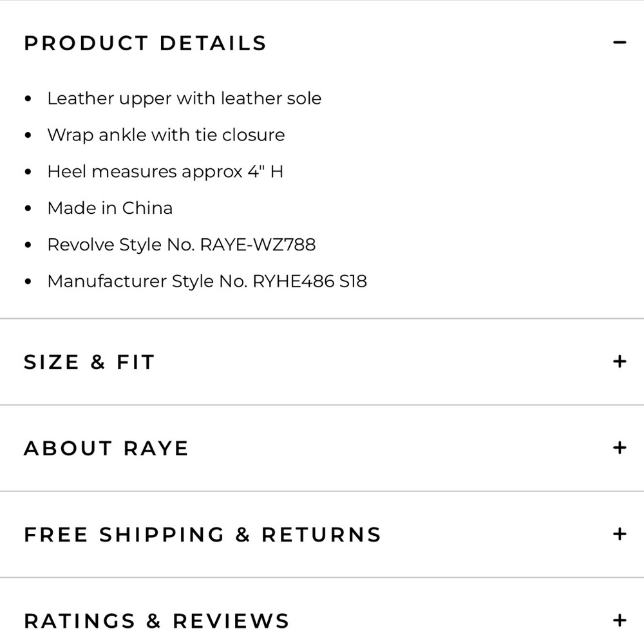Click the RATINGS & REVIEWS heading text
The height and width of the screenshot is (644, 644).
(156, 620)
